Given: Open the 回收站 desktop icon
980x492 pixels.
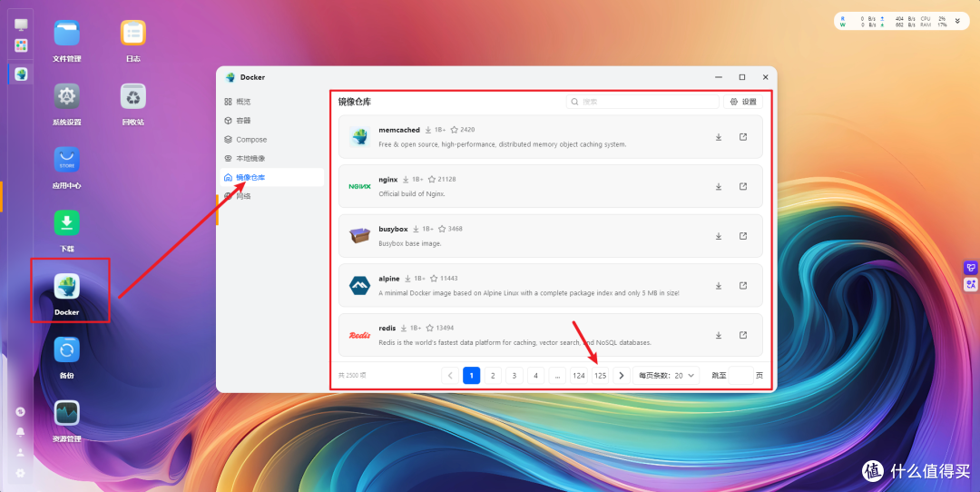Looking at the screenshot, I should point(133,96).
